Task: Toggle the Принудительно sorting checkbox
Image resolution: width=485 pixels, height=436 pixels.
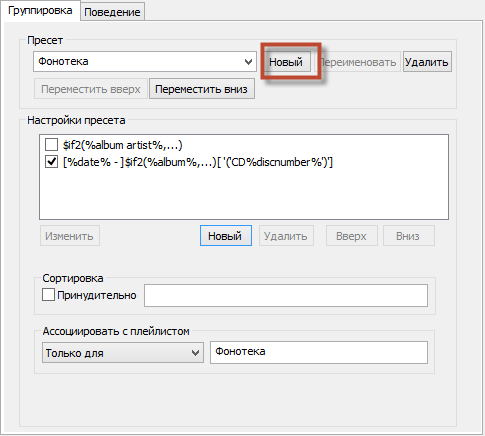Action: pyautogui.click(x=48, y=295)
